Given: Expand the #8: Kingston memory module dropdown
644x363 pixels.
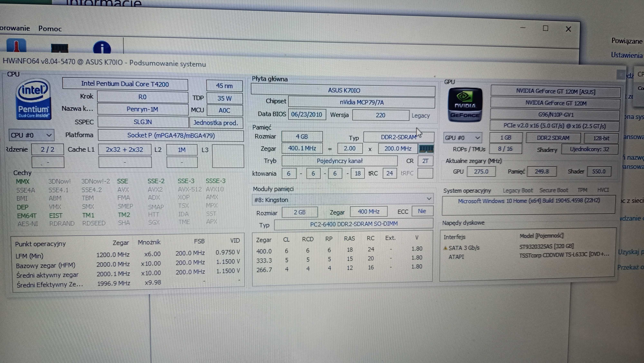Looking at the screenshot, I should 342,200.
